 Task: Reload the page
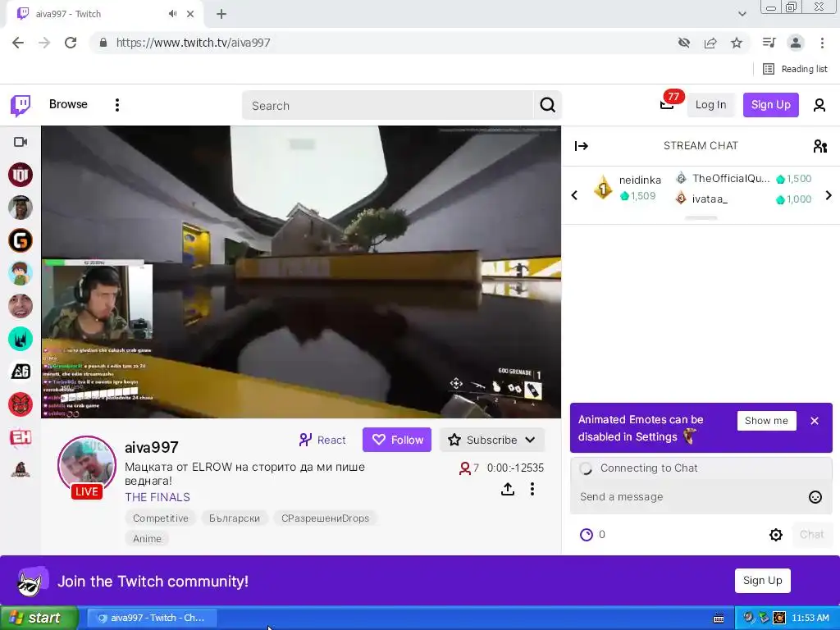click(x=71, y=43)
